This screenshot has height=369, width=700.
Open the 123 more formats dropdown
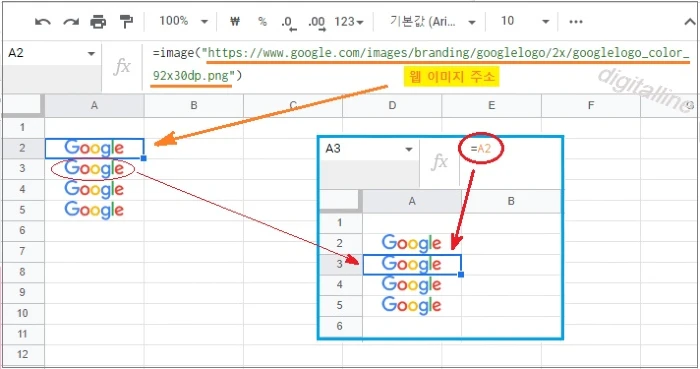tap(349, 21)
